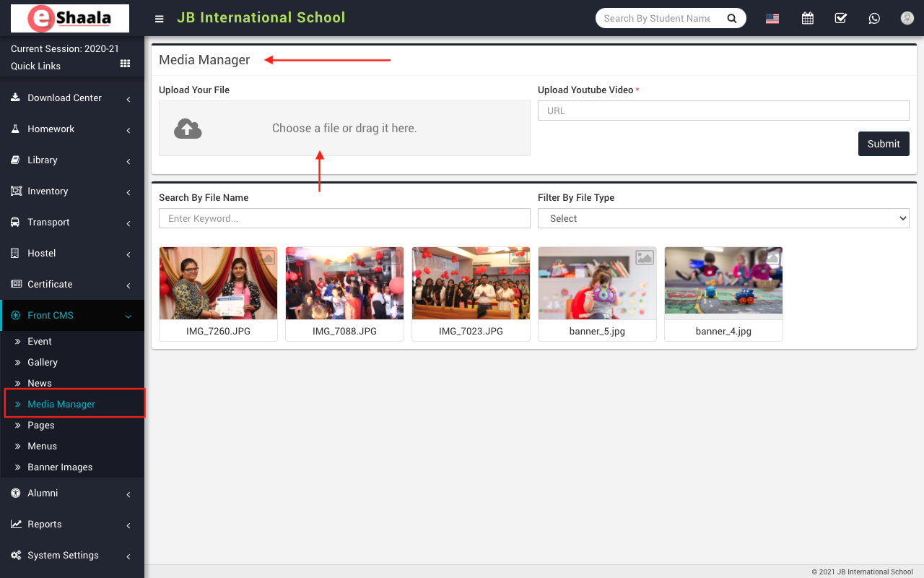Open the user profile avatar
This screenshot has width=924, height=578.
(x=907, y=19)
